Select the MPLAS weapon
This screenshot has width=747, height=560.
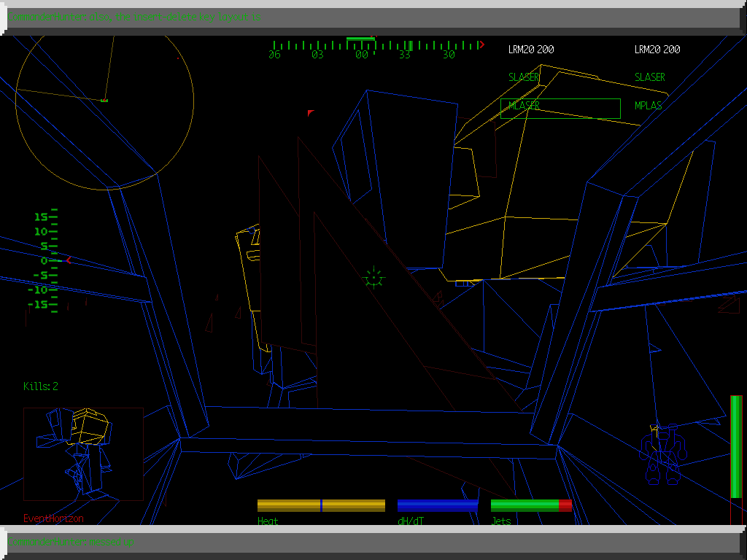click(648, 106)
